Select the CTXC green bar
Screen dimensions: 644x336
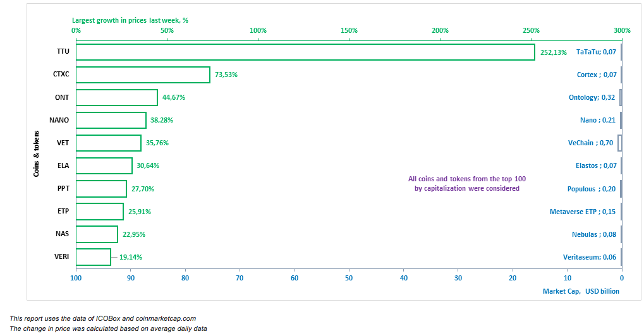[143, 75]
